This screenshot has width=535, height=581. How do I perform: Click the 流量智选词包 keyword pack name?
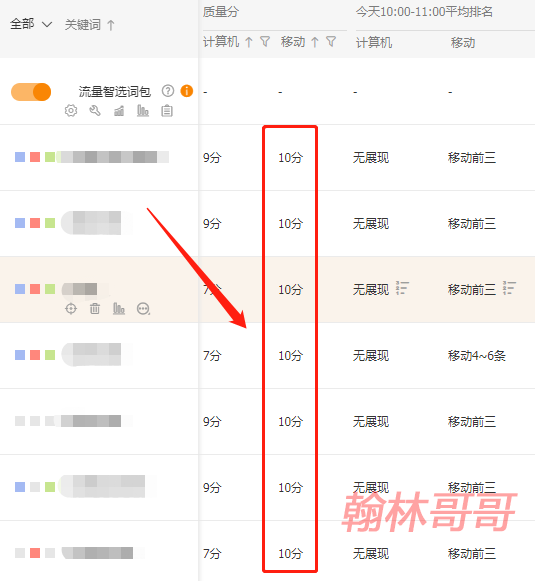[114, 91]
